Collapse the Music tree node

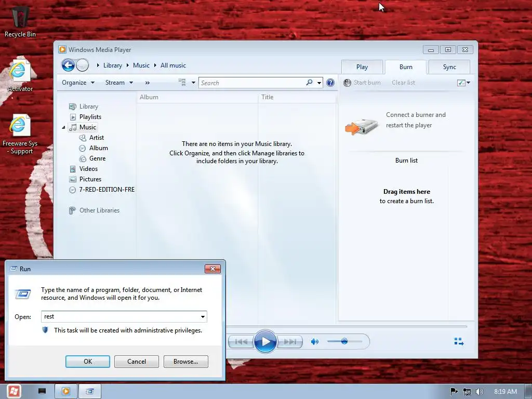63,128
